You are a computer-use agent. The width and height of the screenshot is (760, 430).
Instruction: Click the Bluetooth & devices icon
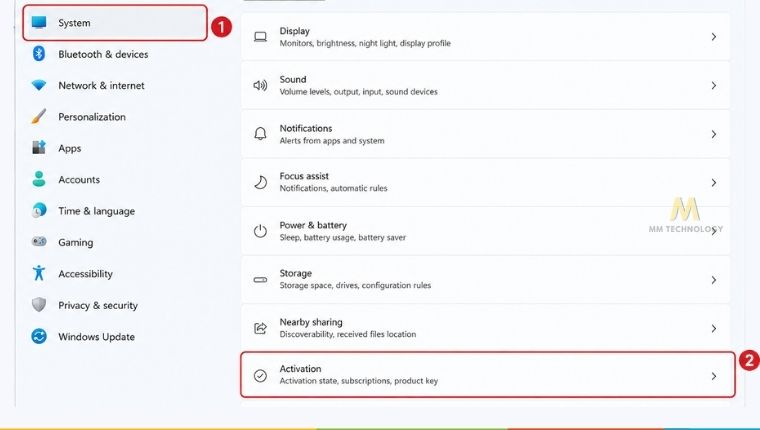pos(39,54)
